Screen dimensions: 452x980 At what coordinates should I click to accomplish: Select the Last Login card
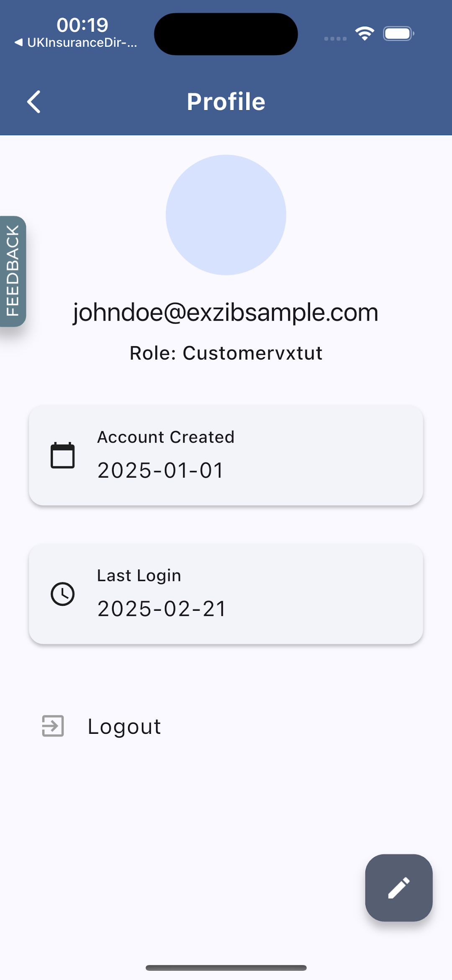(x=226, y=594)
